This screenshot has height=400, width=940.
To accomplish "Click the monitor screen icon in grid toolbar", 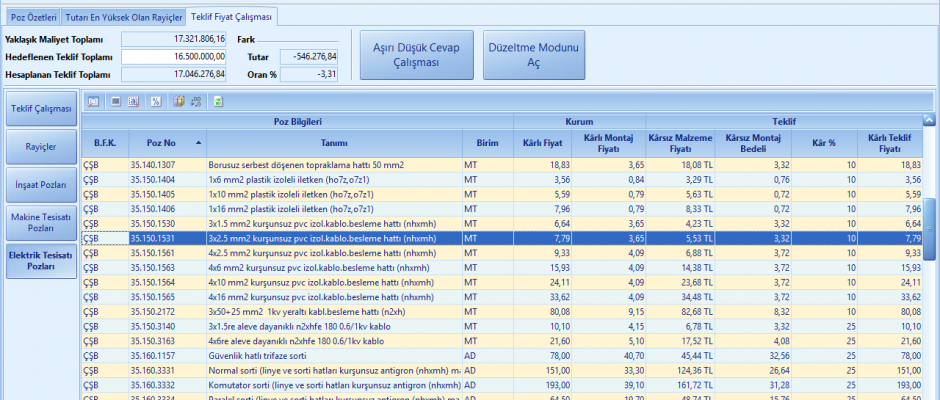I will (116, 101).
